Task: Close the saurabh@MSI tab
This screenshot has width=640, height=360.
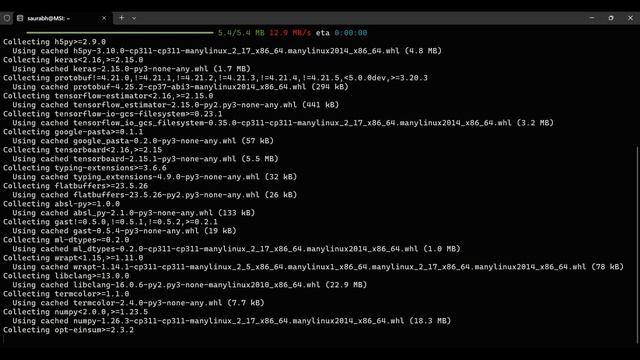Action: pos(104,18)
